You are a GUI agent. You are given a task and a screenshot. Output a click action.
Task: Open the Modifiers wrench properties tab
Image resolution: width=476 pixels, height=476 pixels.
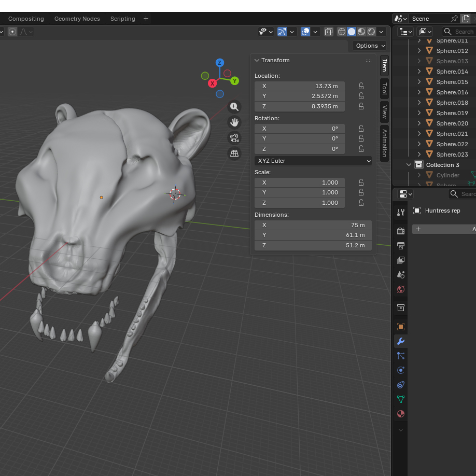(x=400, y=341)
